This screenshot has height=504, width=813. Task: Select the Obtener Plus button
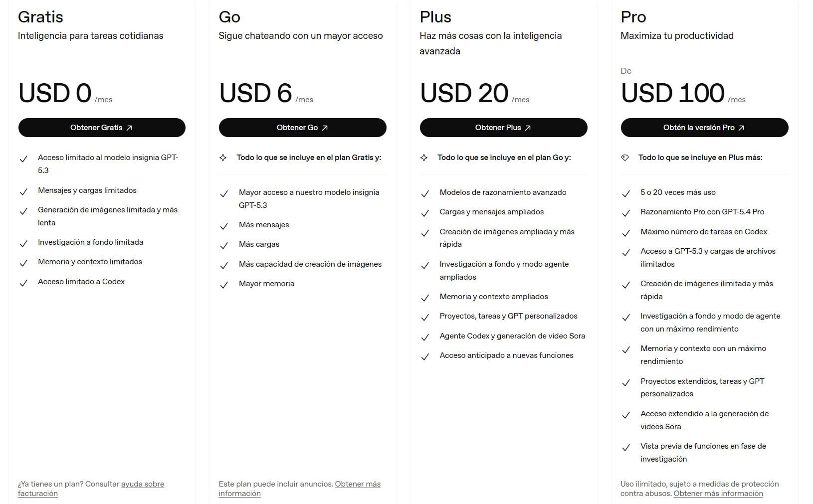point(503,128)
